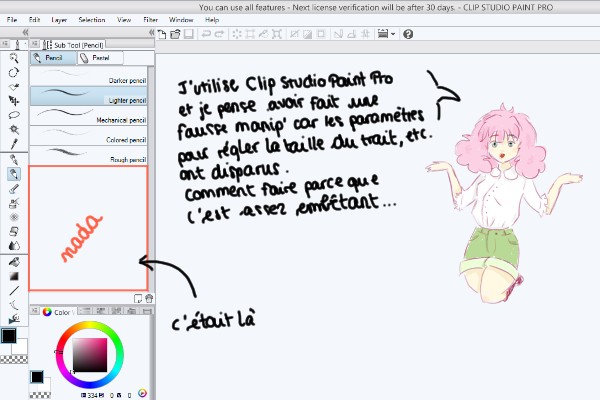Select the Lasso selection tool
The image size is (600, 400).
(x=13, y=115)
